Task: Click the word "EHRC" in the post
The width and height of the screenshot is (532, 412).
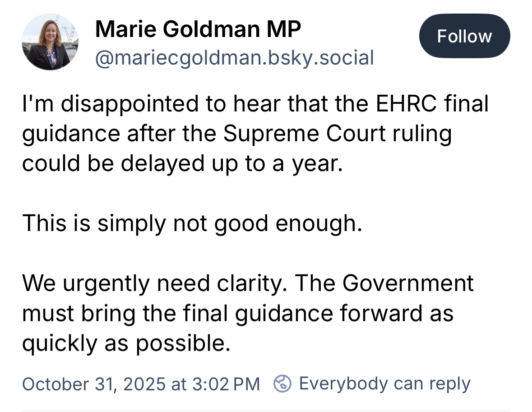Action: coord(402,104)
